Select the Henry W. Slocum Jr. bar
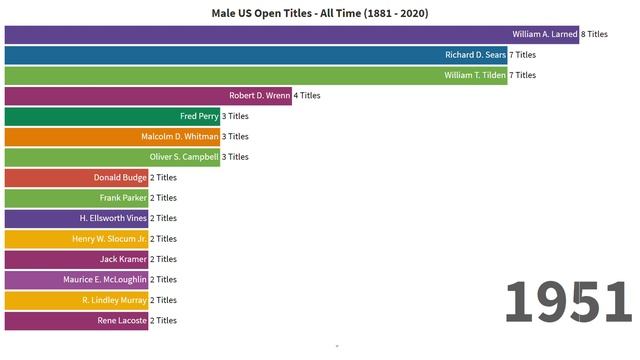Viewport: 640px width, 360px height. pyautogui.click(x=76, y=239)
